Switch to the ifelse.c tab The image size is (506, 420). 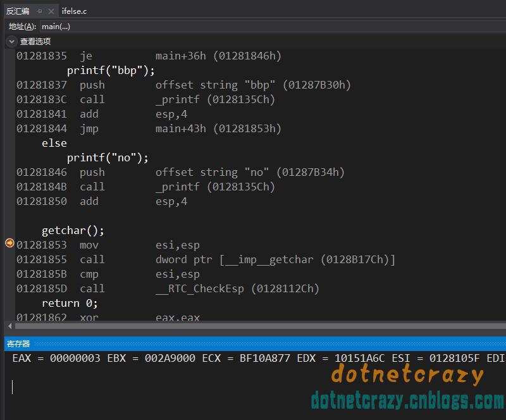pos(74,11)
